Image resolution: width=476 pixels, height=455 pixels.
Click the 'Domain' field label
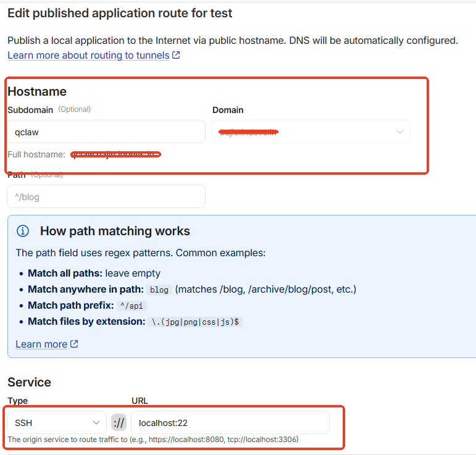[228, 110]
